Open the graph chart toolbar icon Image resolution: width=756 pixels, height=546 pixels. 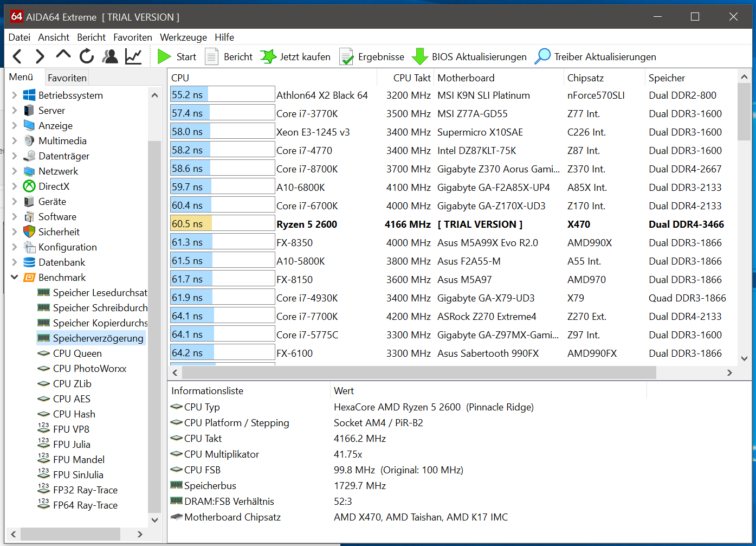click(x=133, y=56)
